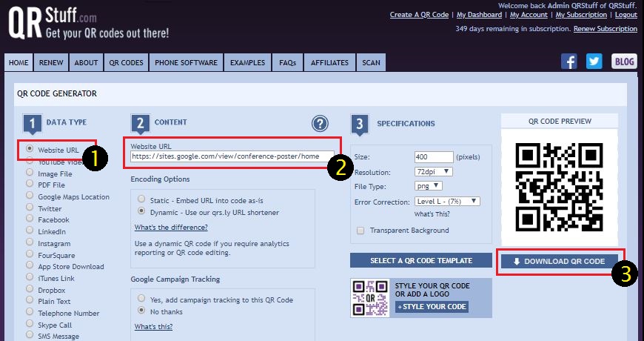644x341 pixels.
Task: Select the Instagram data type
Action: [30, 242]
